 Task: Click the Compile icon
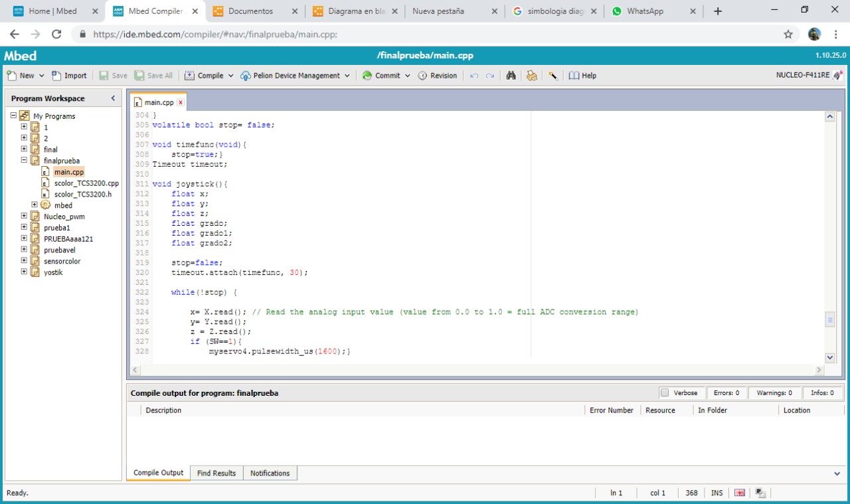tap(189, 76)
